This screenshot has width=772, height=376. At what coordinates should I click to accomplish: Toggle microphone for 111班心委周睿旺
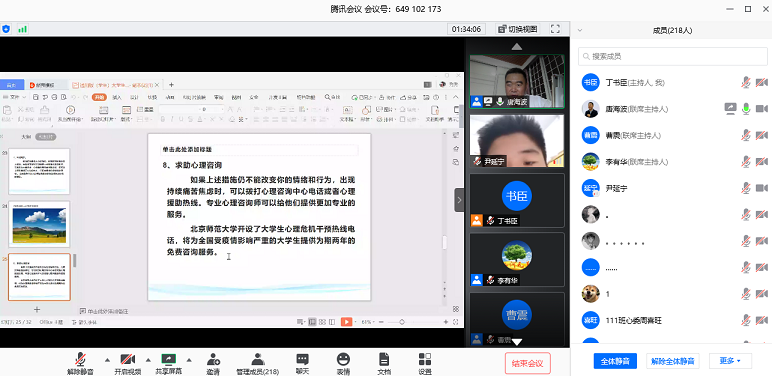[x=746, y=320]
